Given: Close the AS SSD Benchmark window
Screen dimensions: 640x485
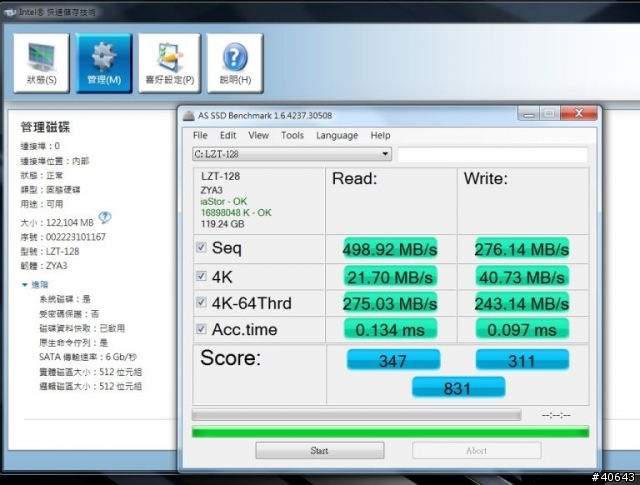Looking at the screenshot, I should point(579,113).
